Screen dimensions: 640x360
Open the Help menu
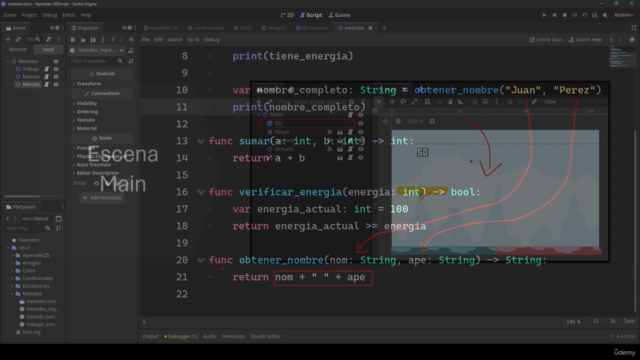pyautogui.click(x=86, y=15)
